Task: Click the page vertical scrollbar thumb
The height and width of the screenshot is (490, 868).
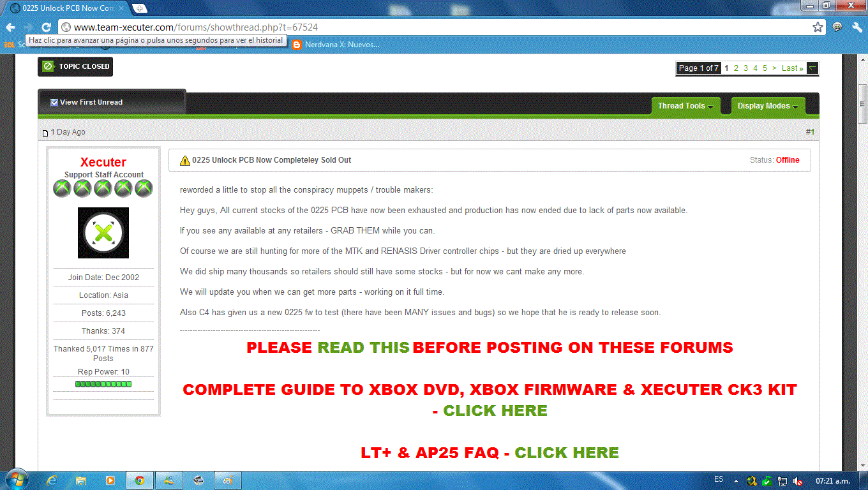Action: [x=862, y=103]
